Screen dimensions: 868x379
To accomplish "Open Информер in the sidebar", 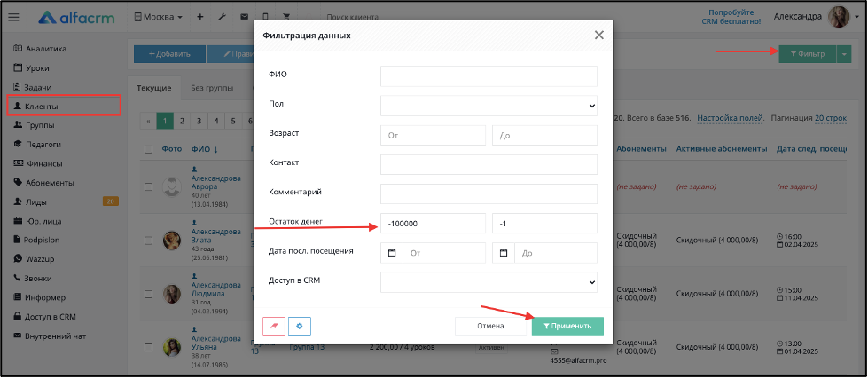I will (x=39, y=297).
